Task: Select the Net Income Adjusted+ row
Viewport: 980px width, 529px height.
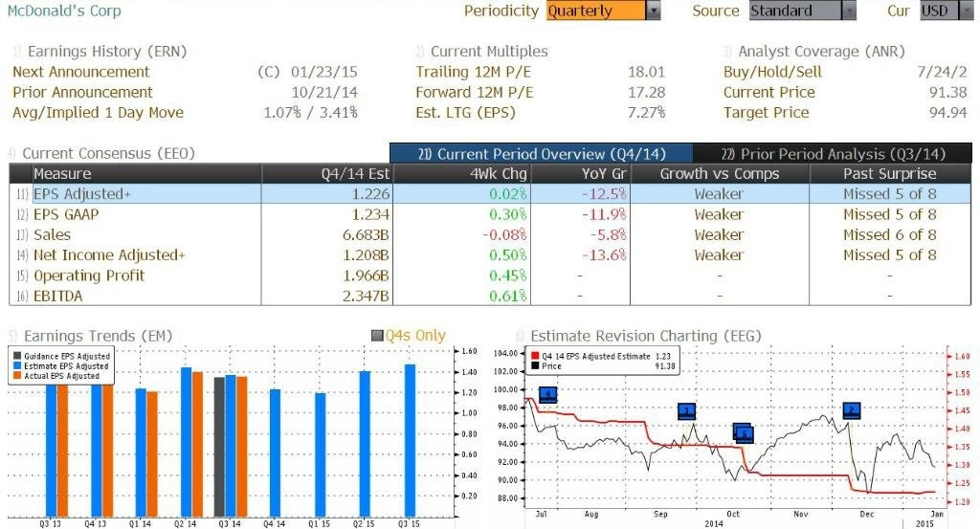Action: 490,254
